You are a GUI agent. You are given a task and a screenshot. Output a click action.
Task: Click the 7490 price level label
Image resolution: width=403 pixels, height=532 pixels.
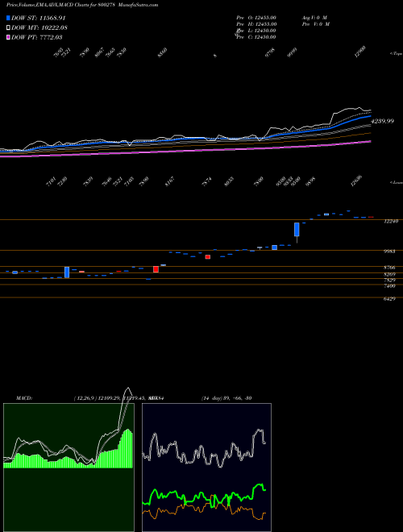pos(390,286)
